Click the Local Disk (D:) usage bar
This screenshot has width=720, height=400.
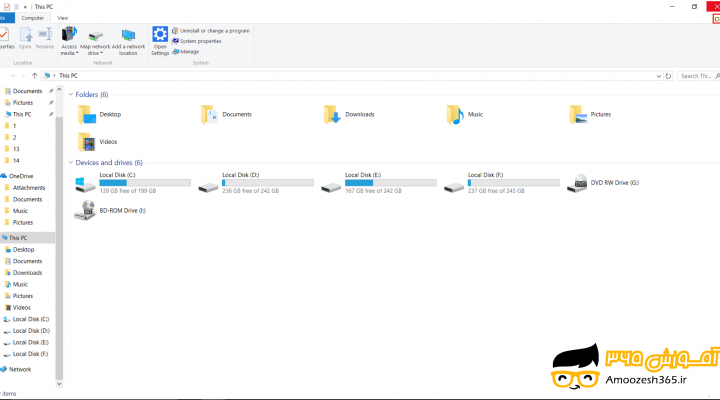(x=268, y=183)
